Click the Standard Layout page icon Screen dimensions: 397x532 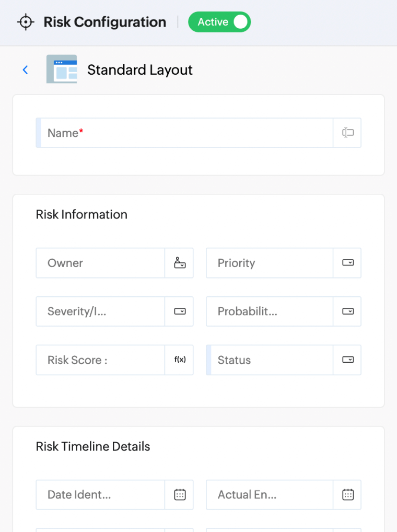click(62, 70)
